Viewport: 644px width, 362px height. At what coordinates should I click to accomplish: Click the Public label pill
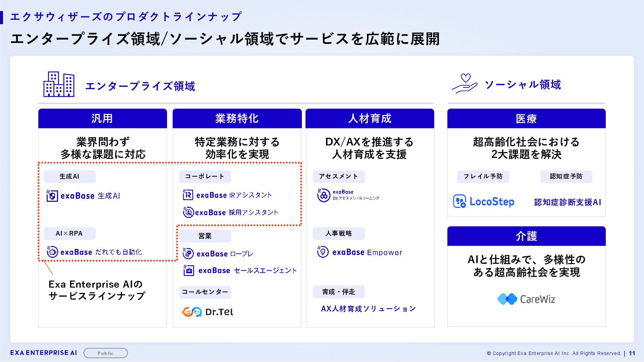[x=105, y=353]
